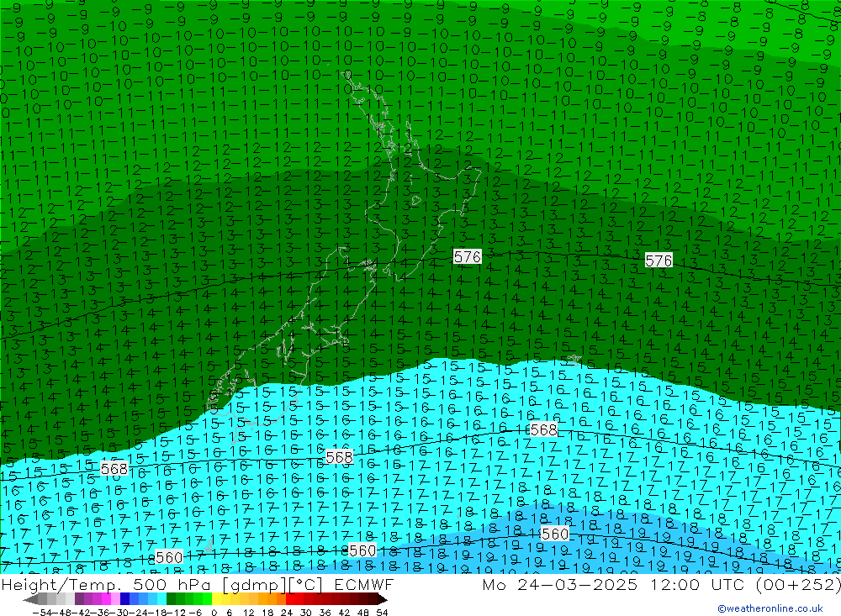Viewport: 841px width, 616px height.
Task: Click the '54' value at the legend's right end
Action: [382, 613]
